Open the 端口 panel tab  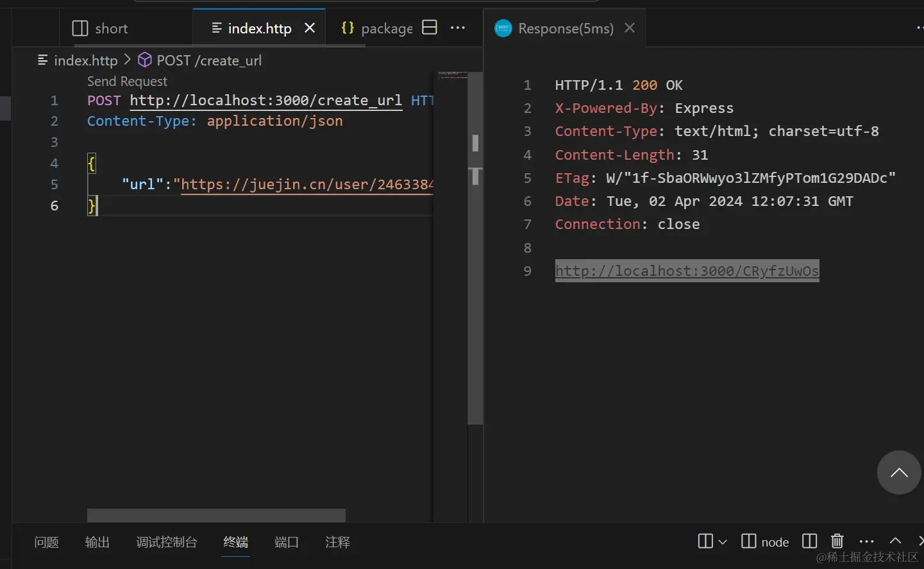[x=287, y=543]
